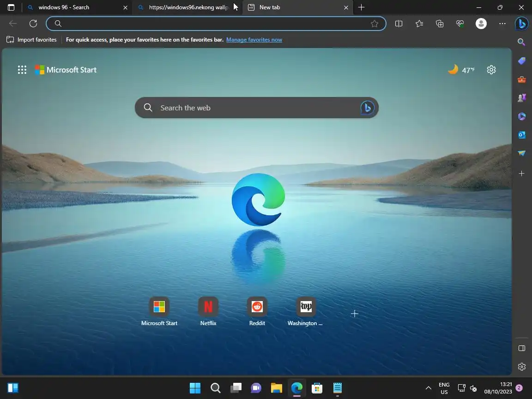Open the app launcher grid
This screenshot has width=532, height=399.
(x=22, y=70)
